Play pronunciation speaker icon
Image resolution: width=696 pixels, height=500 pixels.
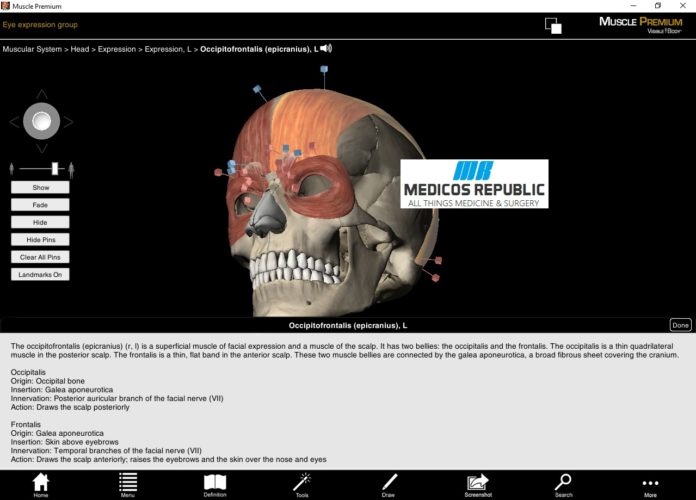pos(326,48)
